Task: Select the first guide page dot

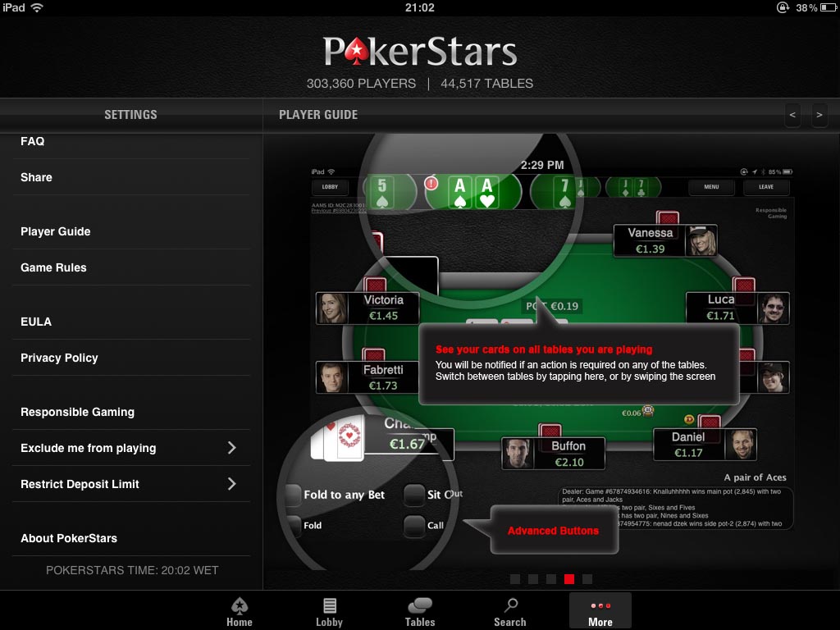Action: 515,579
